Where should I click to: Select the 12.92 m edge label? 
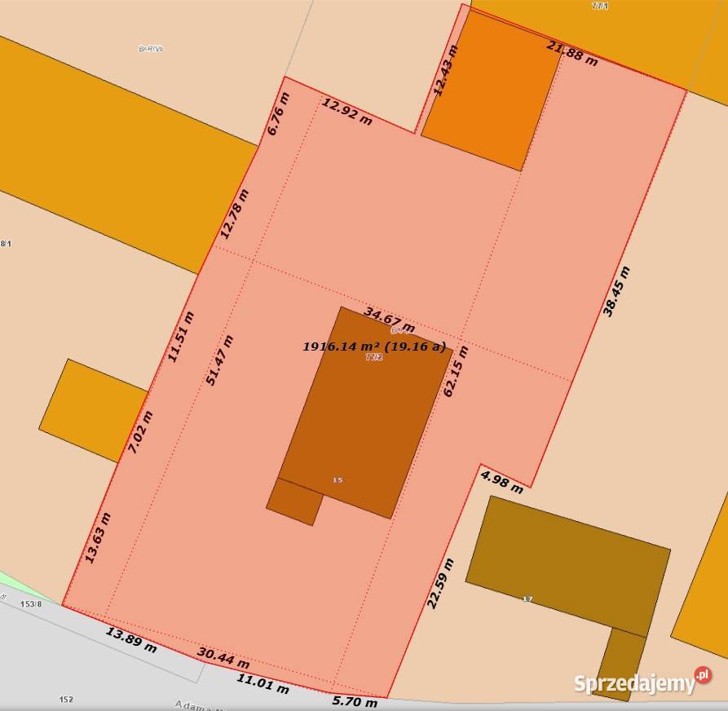[x=346, y=112]
